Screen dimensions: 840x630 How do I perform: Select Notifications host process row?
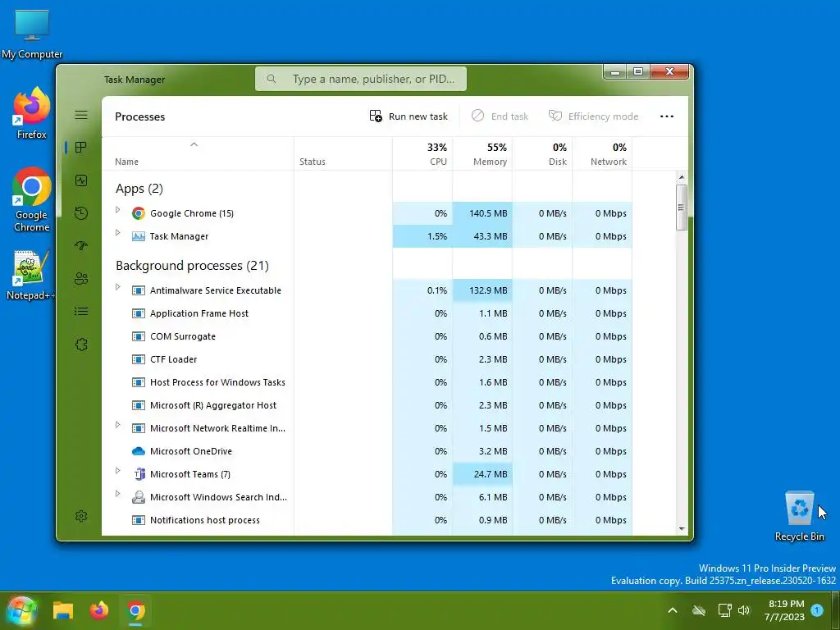[367, 520]
